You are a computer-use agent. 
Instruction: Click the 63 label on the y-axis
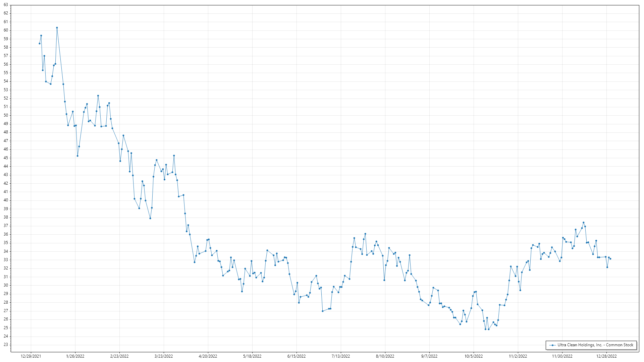pos(6,5)
